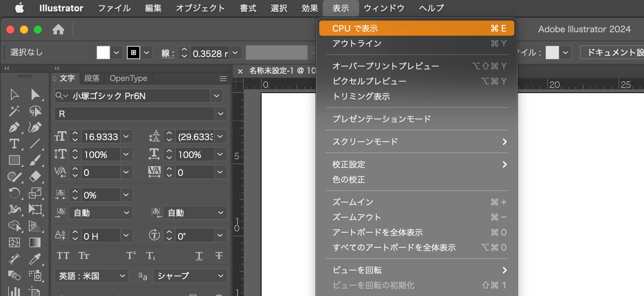Select the Shaper tool
This screenshot has width=644, height=296.
[14, 177]
